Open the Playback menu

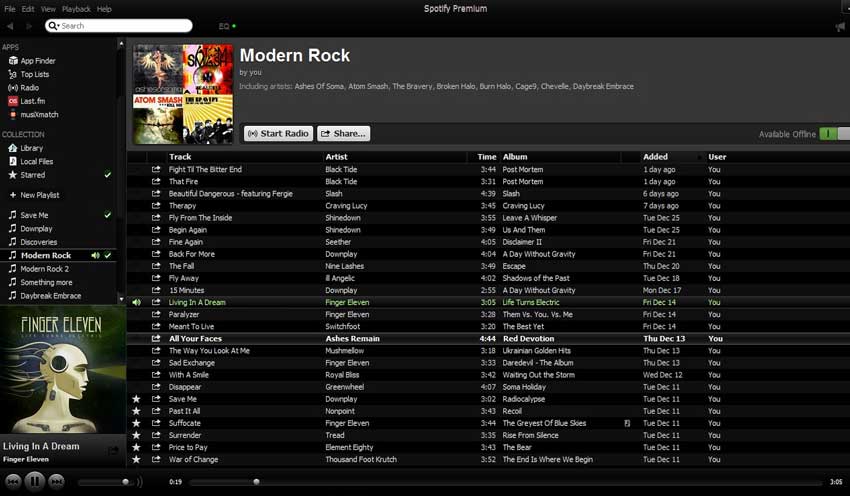point(76,9)
